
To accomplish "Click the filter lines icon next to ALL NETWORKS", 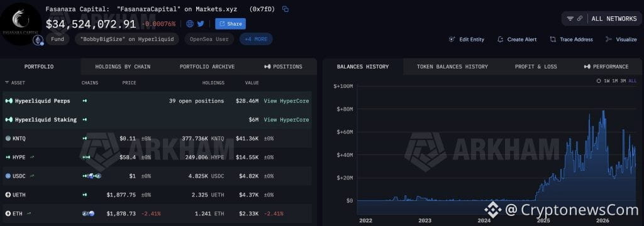I will point(570,18).
